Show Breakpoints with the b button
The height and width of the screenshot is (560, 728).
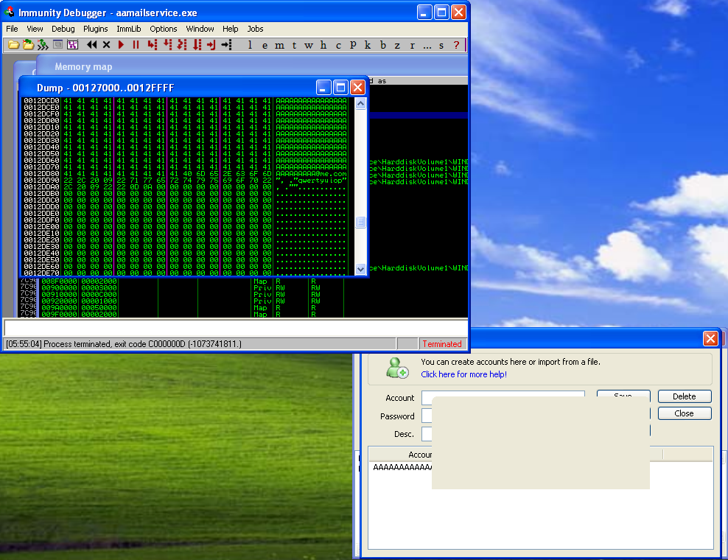[x=383, y=45]
